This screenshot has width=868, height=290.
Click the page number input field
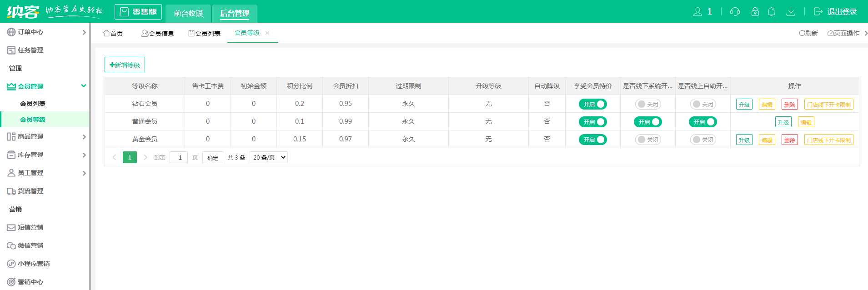(x=179, y=157)
